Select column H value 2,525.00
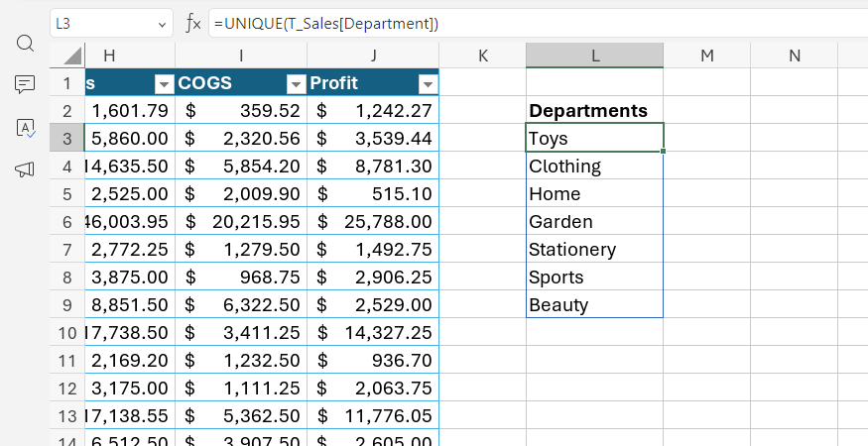 [x=130, y=193]
